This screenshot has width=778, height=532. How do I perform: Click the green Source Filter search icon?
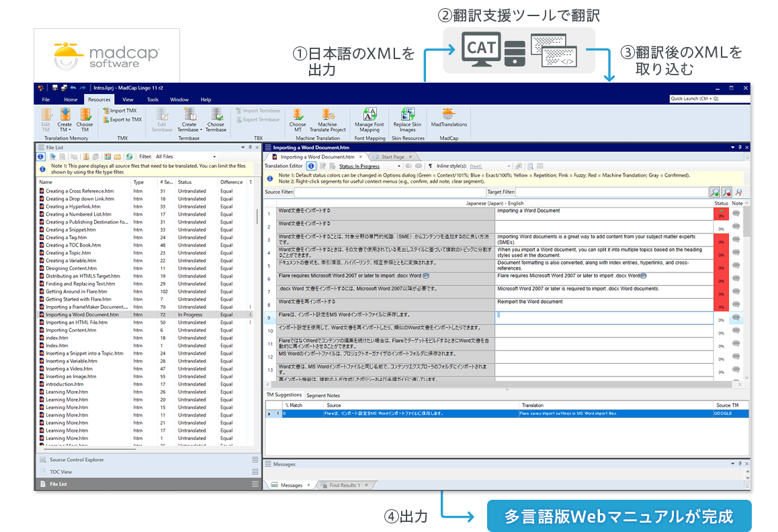715,192
